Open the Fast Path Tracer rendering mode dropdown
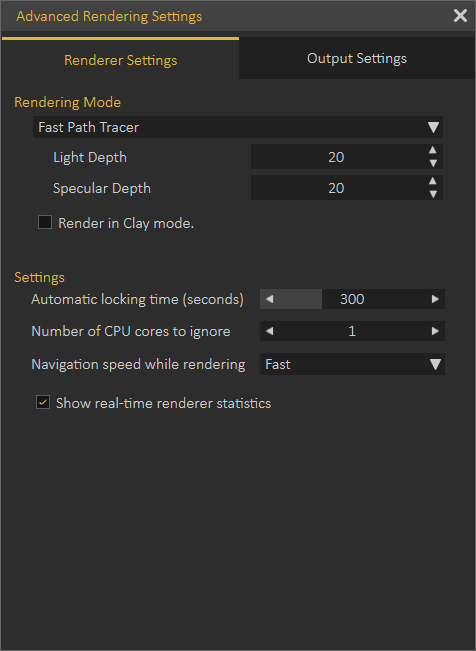 click(238, 127)
